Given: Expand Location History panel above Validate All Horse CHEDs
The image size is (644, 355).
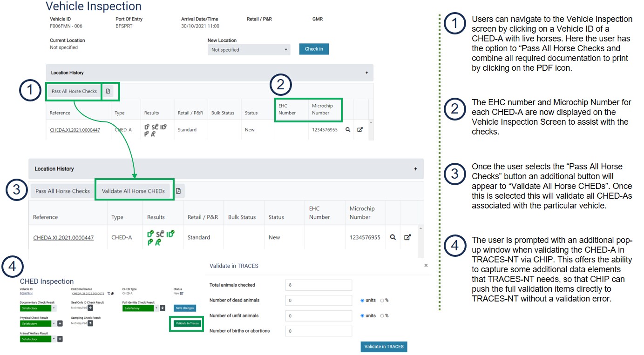Looking at the screenshot, I should pyautogui.click(x=415, y=169).
